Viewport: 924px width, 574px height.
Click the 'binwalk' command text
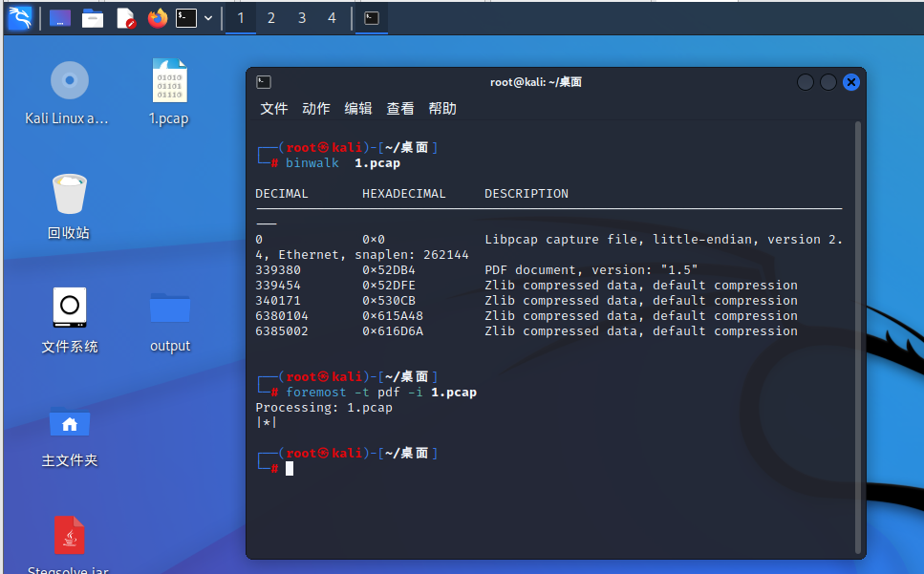tap(312, 163)
